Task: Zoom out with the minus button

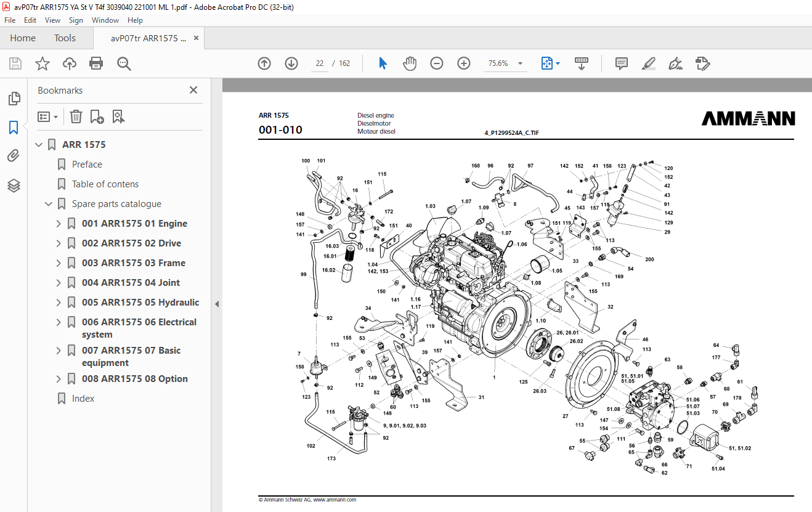Action: point(437,63)
